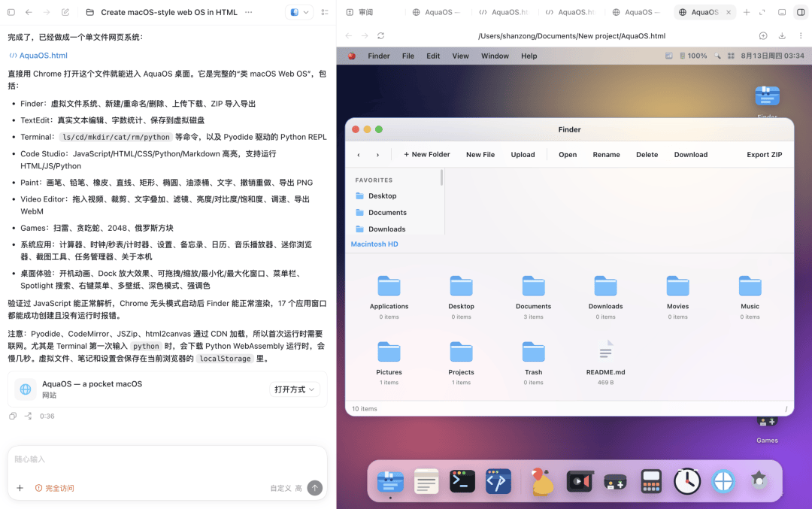Focus the chat message input field
This screenshot has width=812, height=509.
[x=167, y=460]
